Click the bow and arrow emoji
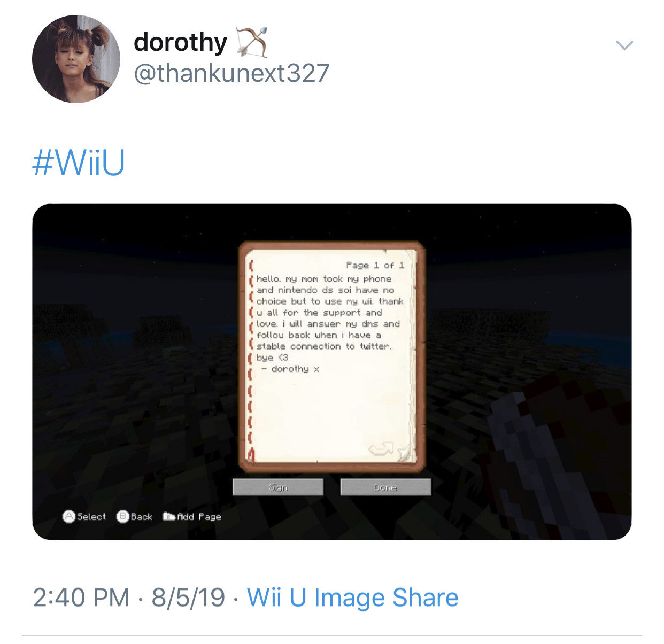 coord(252,42)
